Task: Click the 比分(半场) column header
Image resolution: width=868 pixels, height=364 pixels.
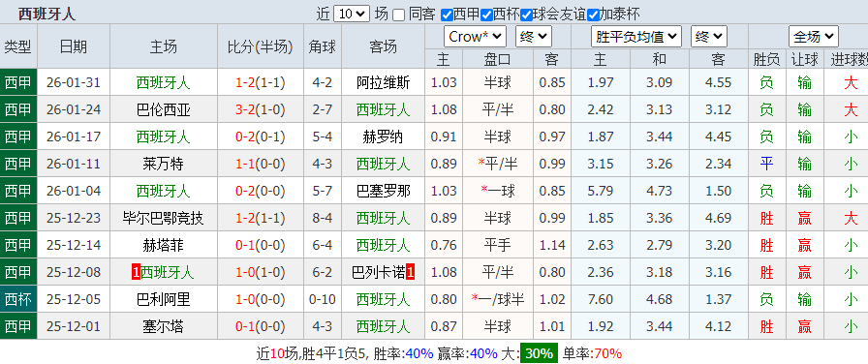Action: click(x=261, y=46)
